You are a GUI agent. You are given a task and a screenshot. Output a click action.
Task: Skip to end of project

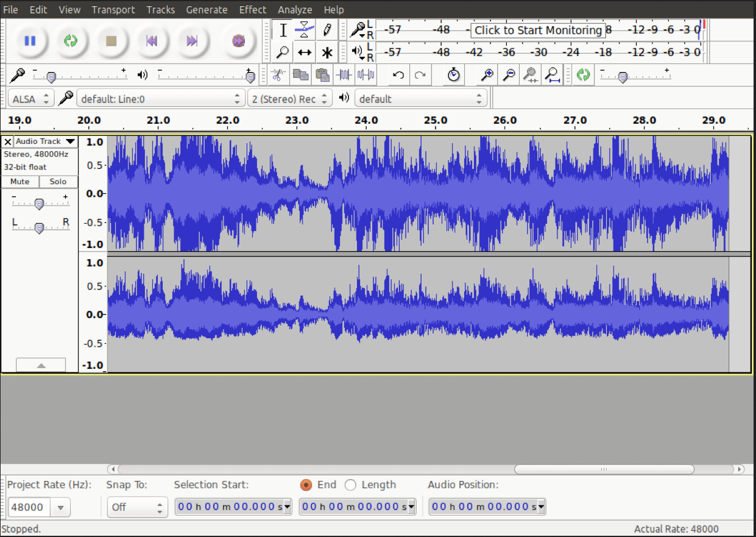(x=192, y=41)
